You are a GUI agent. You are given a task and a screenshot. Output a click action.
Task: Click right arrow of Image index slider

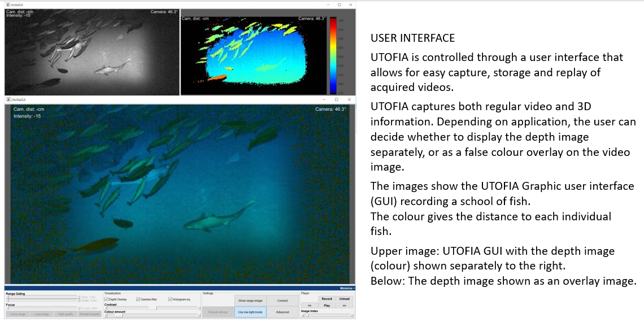click(x=352, y=315)
